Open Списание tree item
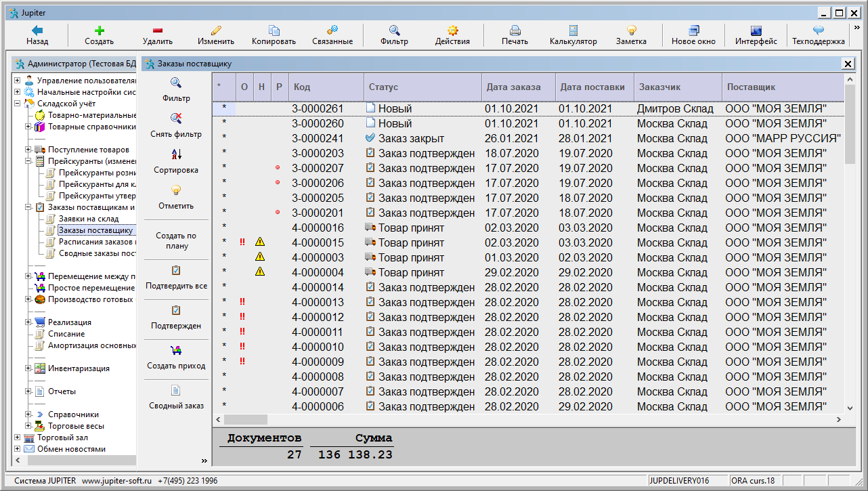This screenshot has width=868, height=491. (66, 334)
